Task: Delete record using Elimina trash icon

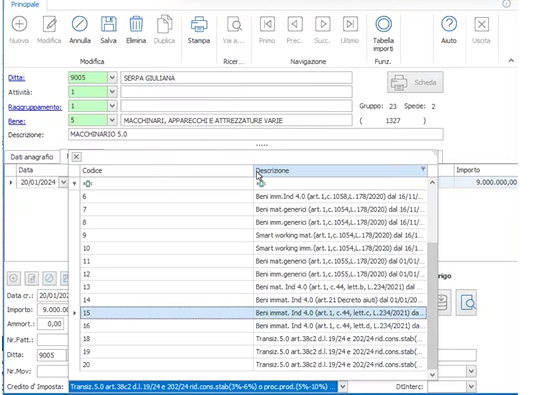Action: point(136,24)
